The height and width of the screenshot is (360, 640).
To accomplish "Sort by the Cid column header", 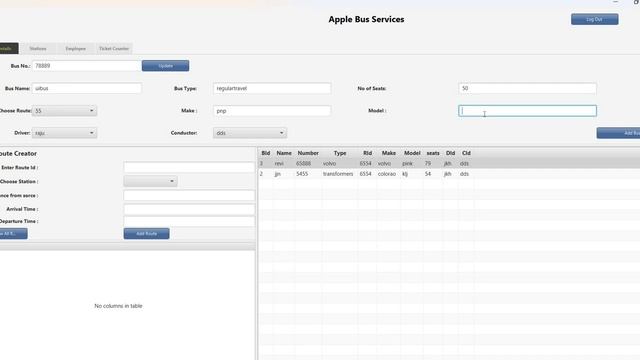I will coord(466,153).
